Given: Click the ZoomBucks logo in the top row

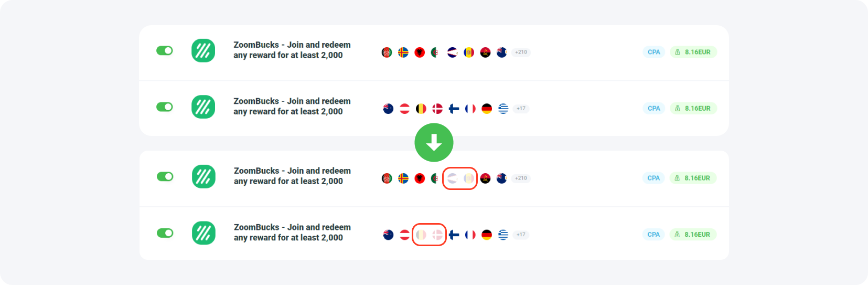Looking at the screenshot, I should pos(203,51).
